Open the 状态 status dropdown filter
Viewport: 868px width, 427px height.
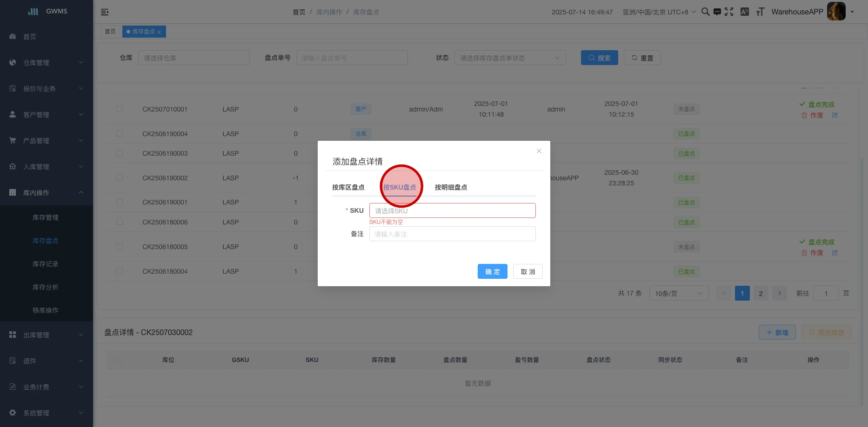coord(510,58)
